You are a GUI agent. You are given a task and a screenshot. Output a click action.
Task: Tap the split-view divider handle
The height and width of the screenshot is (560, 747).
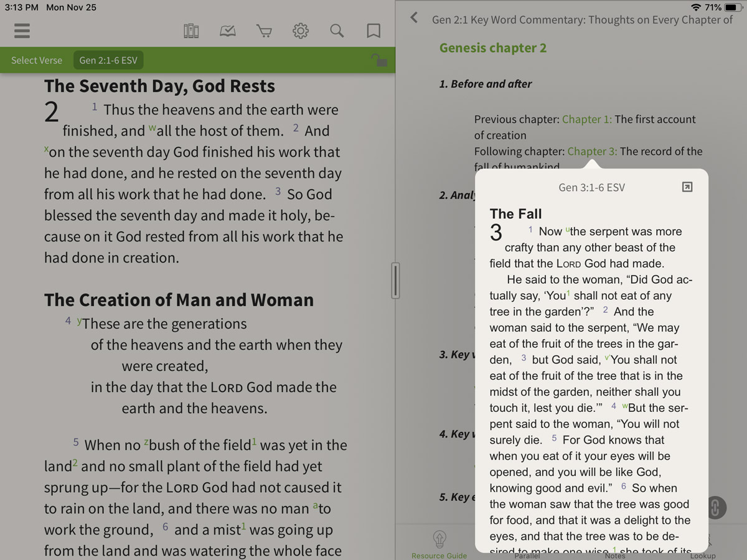[x=395, y=280]
